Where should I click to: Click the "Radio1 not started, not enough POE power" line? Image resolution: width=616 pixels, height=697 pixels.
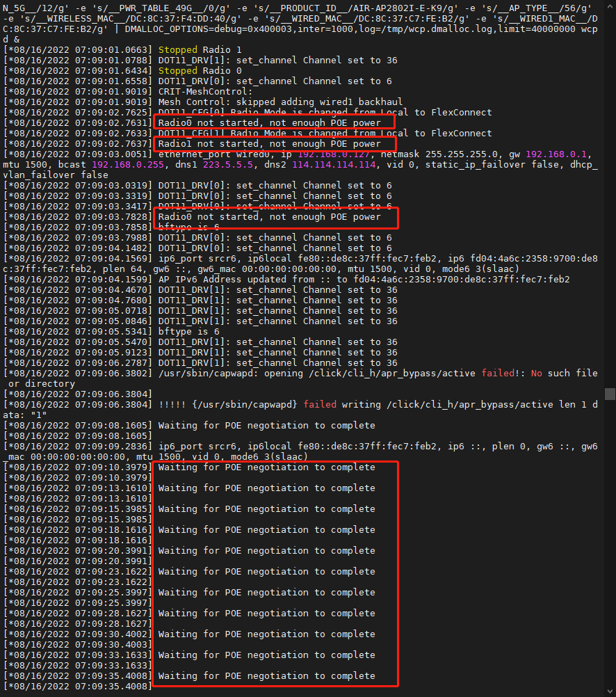click(x=270, y=144)
